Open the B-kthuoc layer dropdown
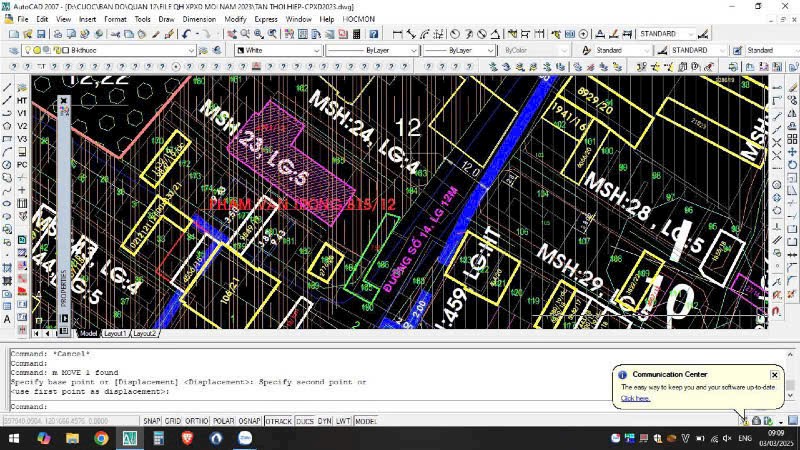The width and height of the screenshot is (800, 450). 108,51
